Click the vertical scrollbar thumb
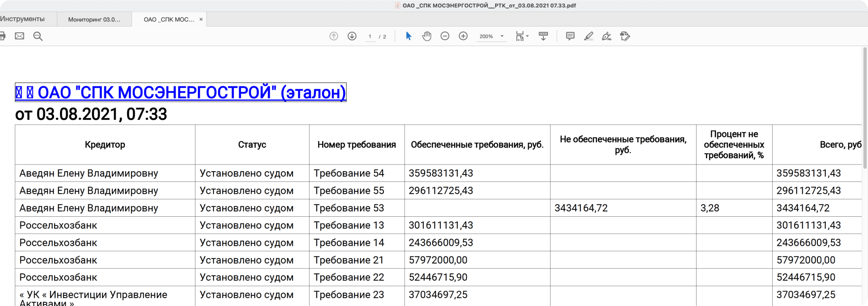The image size is (868, 306). click(865, 108)
